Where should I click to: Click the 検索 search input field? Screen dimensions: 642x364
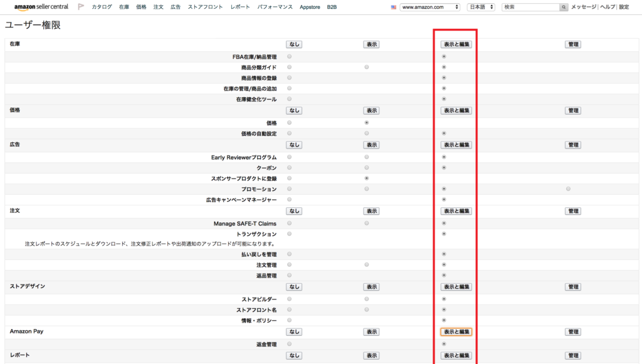pyautogui.click(x=530, y=7)
